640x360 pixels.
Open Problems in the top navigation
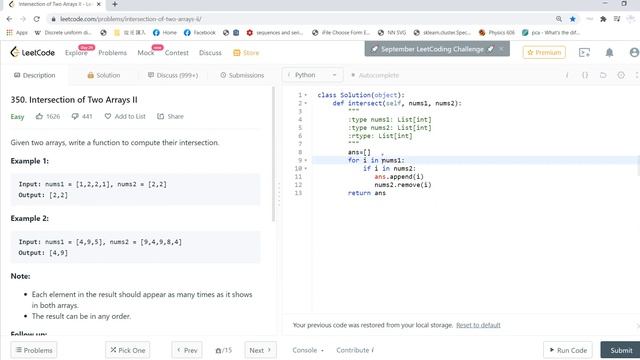coord(112,53)
